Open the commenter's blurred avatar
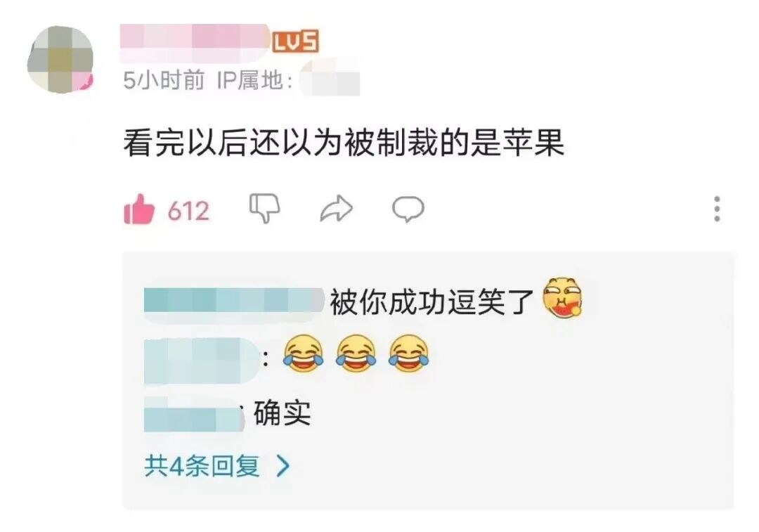759x532 pixels. pyautogui.click(x=61, y=59)
